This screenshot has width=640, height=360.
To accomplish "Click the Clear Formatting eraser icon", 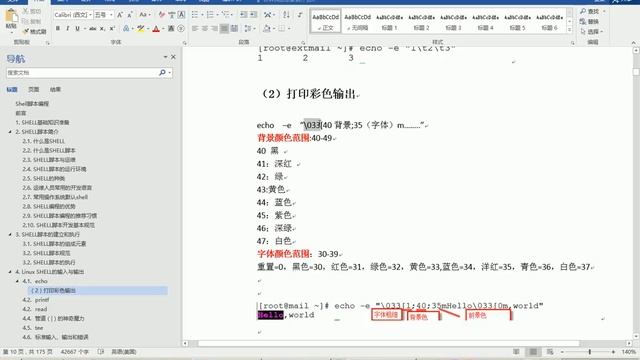I will pyautogui.click(x=162, y=15).
